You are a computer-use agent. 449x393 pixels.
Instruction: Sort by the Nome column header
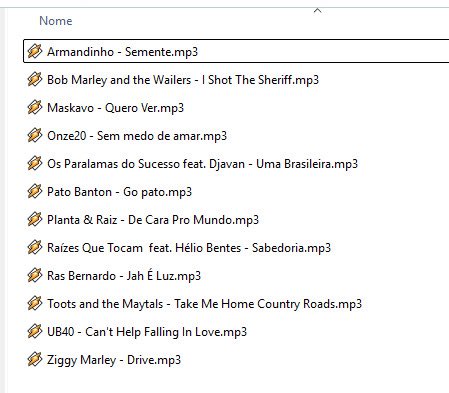point(56,21)
